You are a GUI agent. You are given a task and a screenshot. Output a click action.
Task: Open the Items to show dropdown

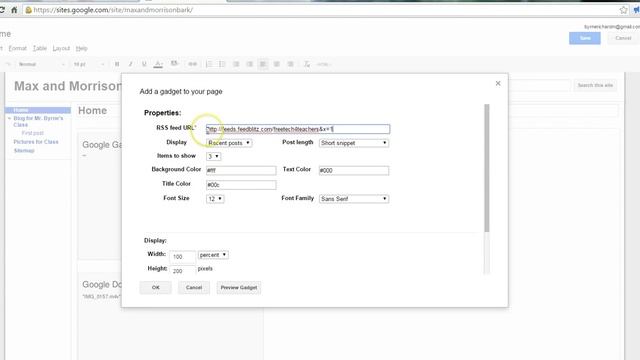pos(213,156)
